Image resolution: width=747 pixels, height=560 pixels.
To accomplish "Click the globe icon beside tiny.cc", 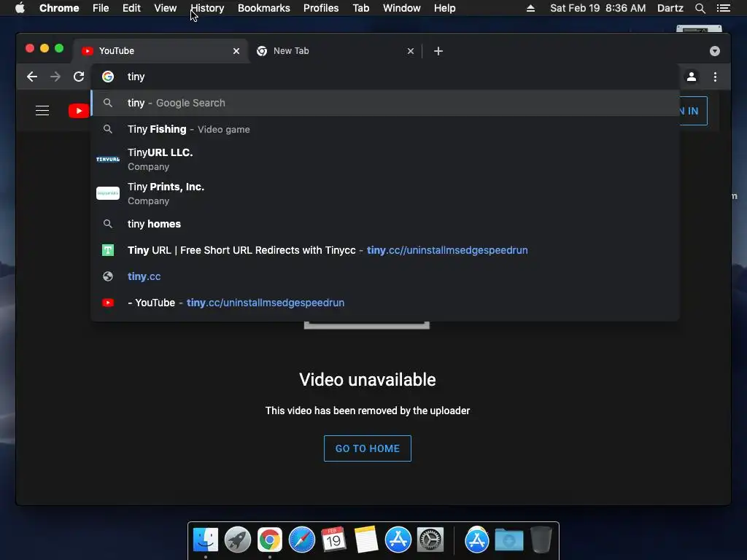I will 108,276.
